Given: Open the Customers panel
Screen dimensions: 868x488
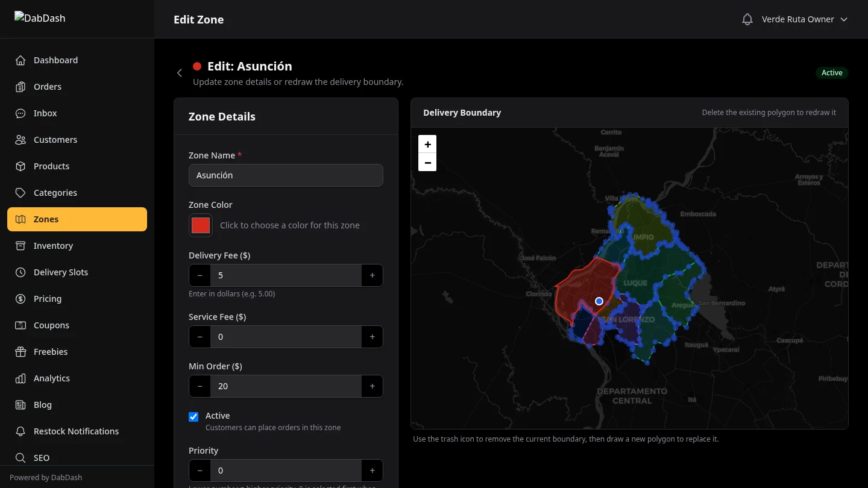Looking at the screenshot, I should coord(55,139).
